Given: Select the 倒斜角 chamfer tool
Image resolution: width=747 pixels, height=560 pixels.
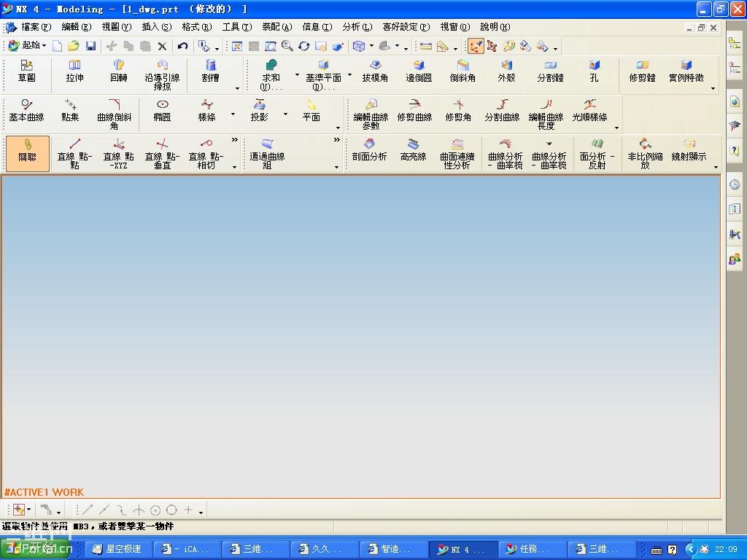Looking at the screenshot, I should [462, 71].
